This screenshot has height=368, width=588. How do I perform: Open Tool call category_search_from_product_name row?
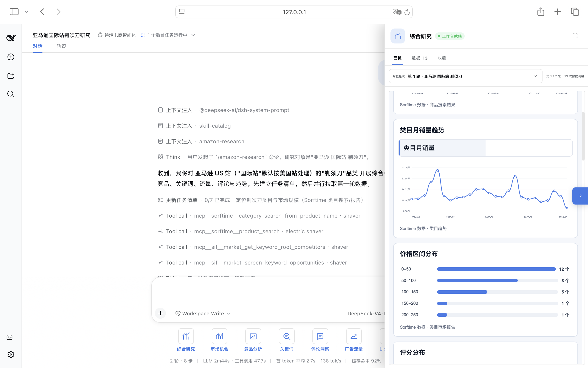259,216
